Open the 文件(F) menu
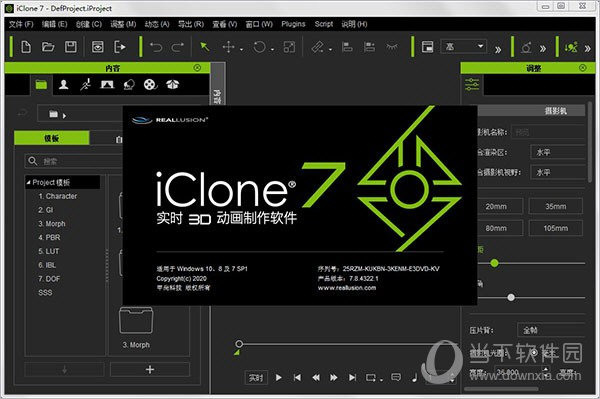The image size is (600, 399). [21, 24]
